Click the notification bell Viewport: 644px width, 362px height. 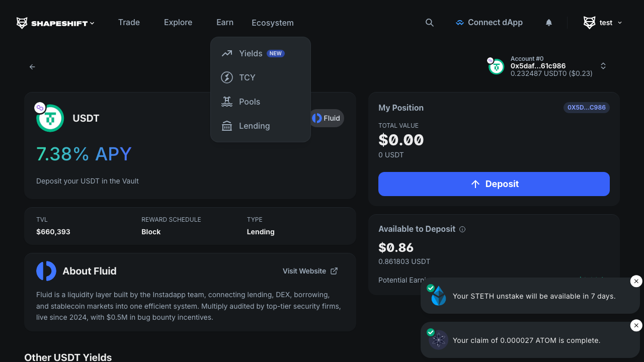[x=548, y=23]
